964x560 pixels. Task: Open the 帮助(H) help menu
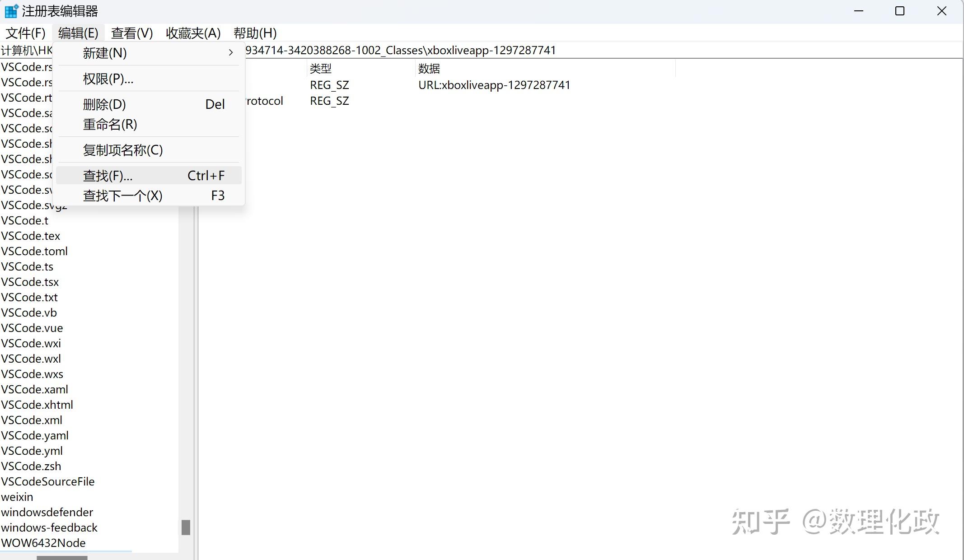click(x=255, y=33)
